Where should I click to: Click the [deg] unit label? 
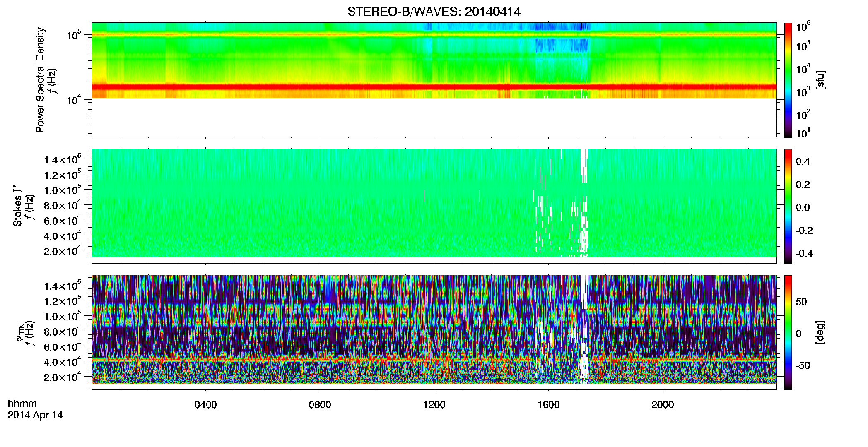[820, 332]
